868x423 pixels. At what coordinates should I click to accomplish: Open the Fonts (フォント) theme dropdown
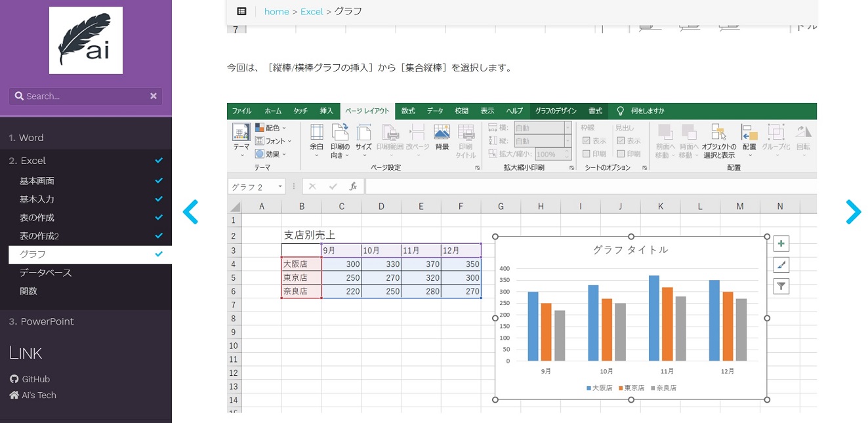click(273, 141)
